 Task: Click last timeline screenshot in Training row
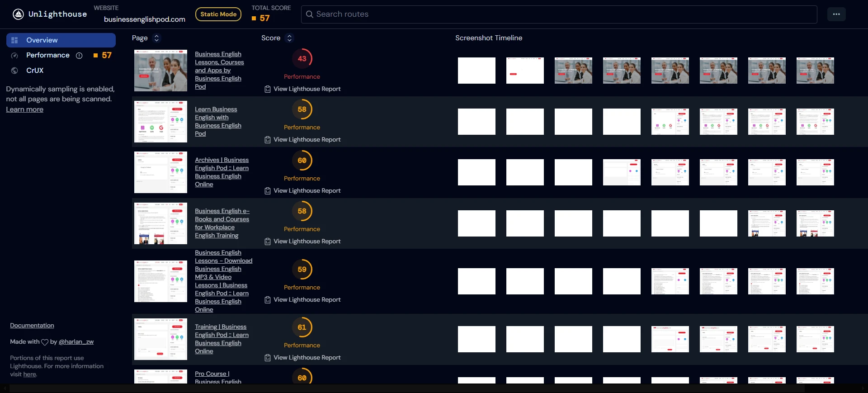click(815, 339)
